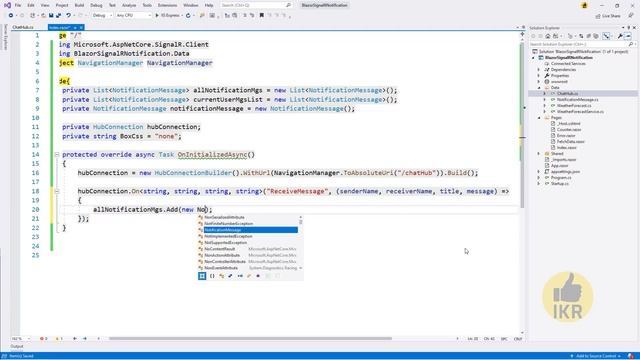Click the Live Share button

608,16
